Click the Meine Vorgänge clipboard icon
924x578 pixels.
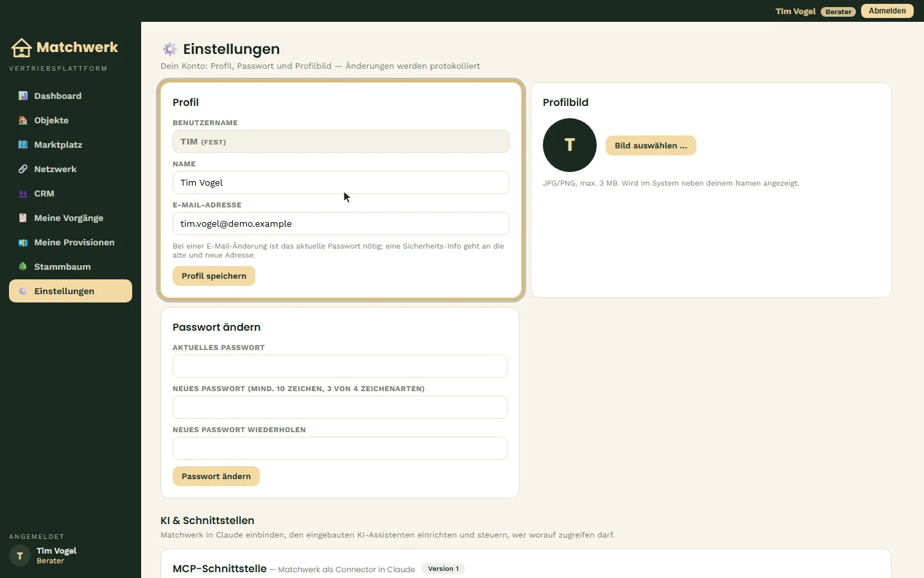coord(23,218)
